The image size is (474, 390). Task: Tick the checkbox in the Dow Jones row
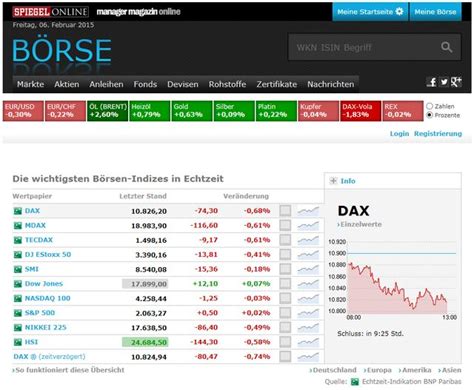pos(285,284)
